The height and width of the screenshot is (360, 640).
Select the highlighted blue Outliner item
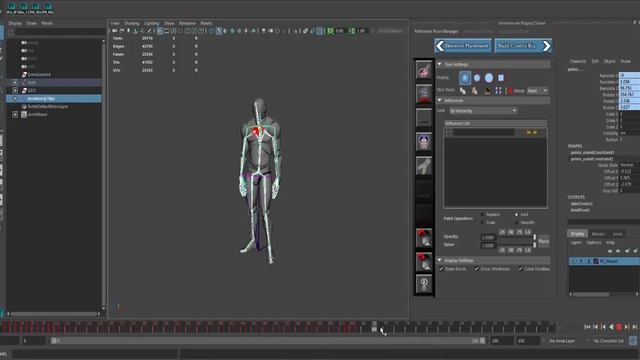pos(54,98)
